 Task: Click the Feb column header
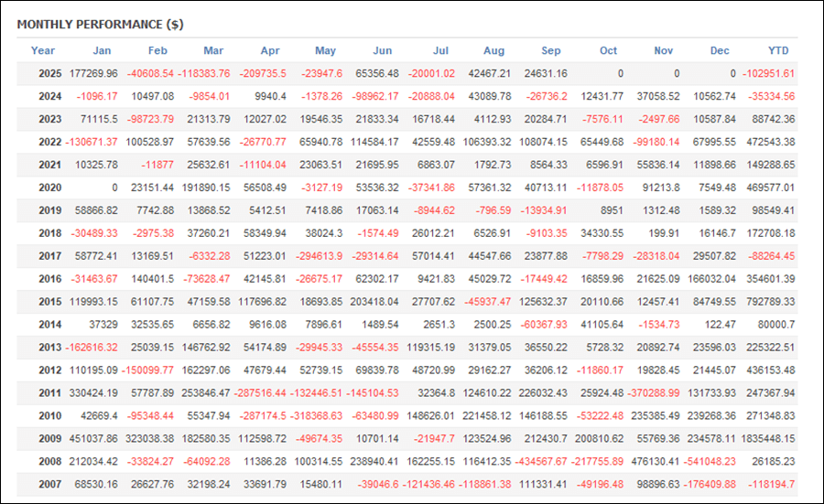[x=157, y=51]
